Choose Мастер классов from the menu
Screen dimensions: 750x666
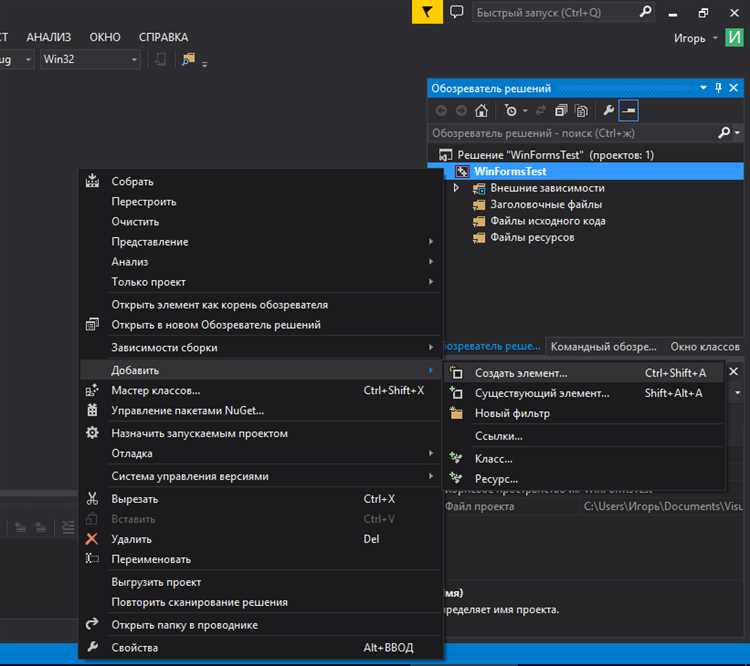261,390
